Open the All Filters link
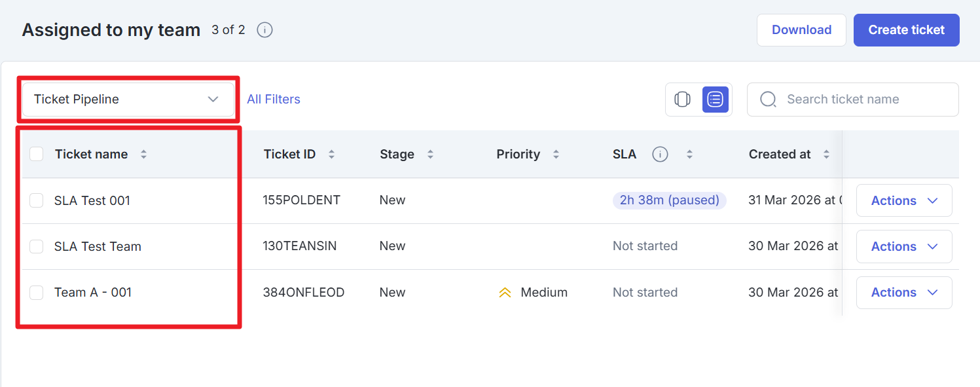This screenshot has height=387, width=980. 273,100
